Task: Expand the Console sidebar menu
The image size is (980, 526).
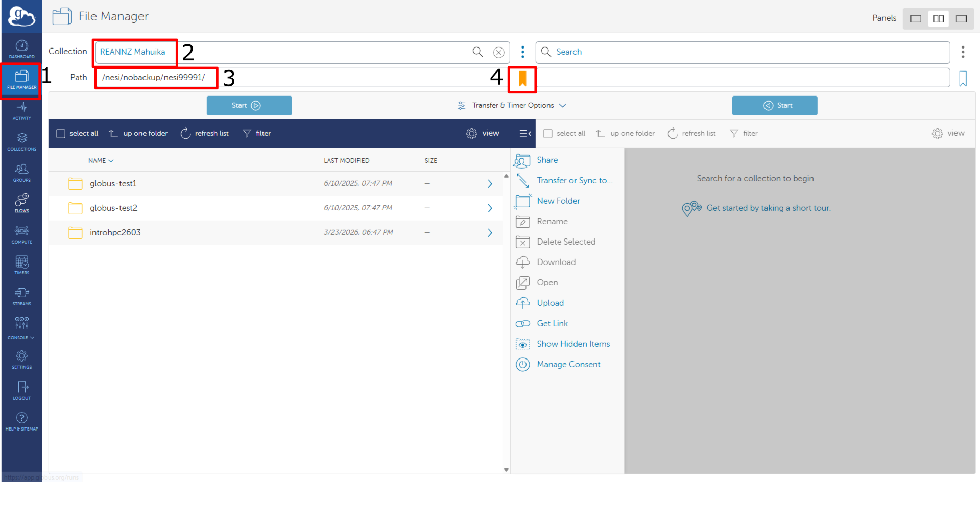Action: 21,328
